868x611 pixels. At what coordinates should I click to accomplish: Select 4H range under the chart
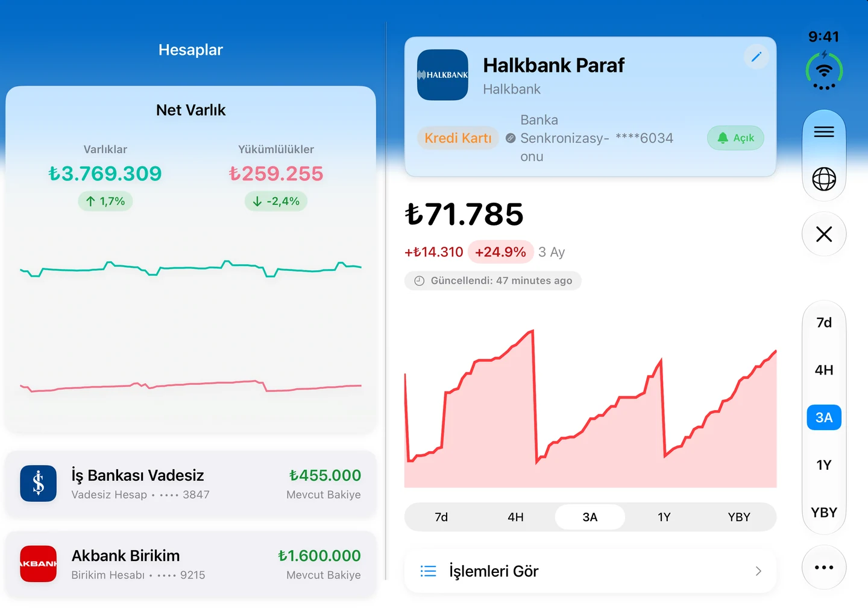[x=515, y=517]
